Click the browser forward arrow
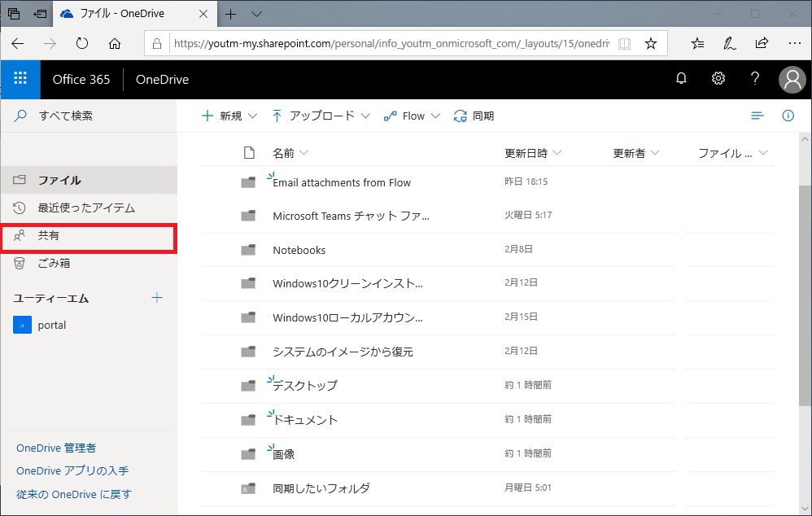Image resolution: width=812 pixels, height=516 pixels. (50, 43)
